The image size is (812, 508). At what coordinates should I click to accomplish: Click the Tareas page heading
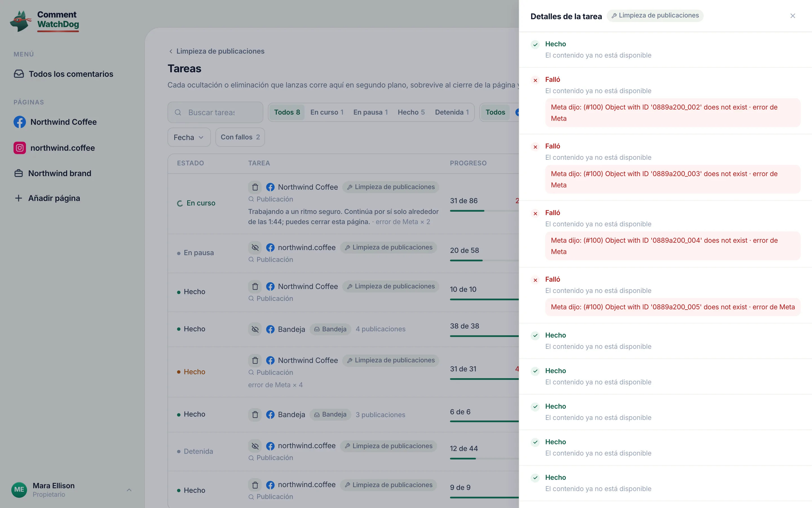pos(185,69)
